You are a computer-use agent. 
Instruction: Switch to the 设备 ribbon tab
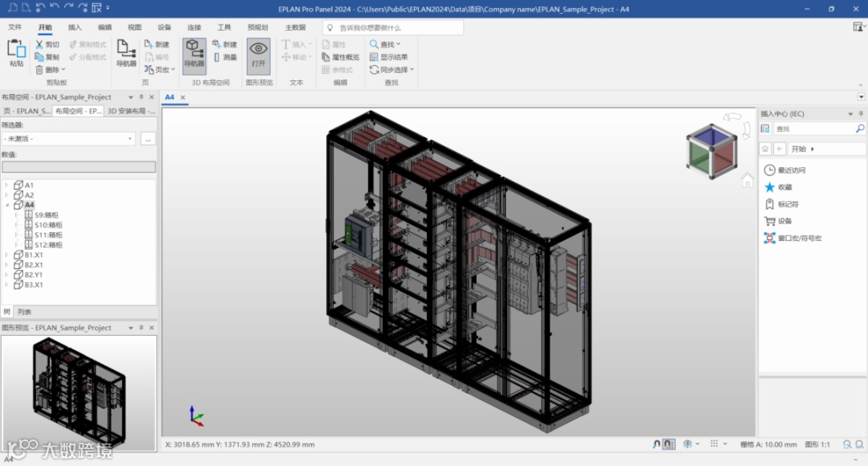click(165, 27)
